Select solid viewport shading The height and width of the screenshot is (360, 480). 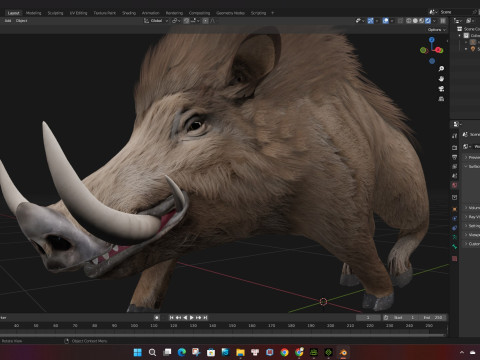point(415,21)
